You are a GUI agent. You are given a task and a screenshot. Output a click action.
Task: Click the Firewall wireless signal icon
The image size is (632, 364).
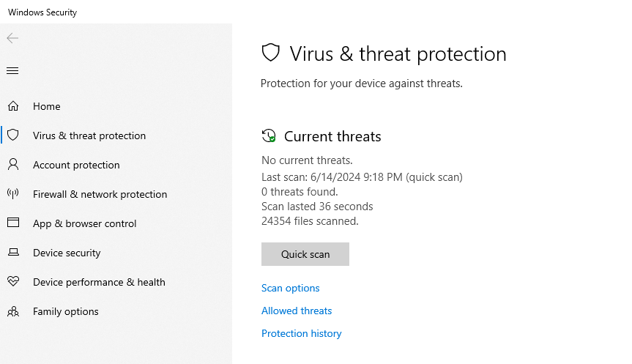click(x=12, y=194)
